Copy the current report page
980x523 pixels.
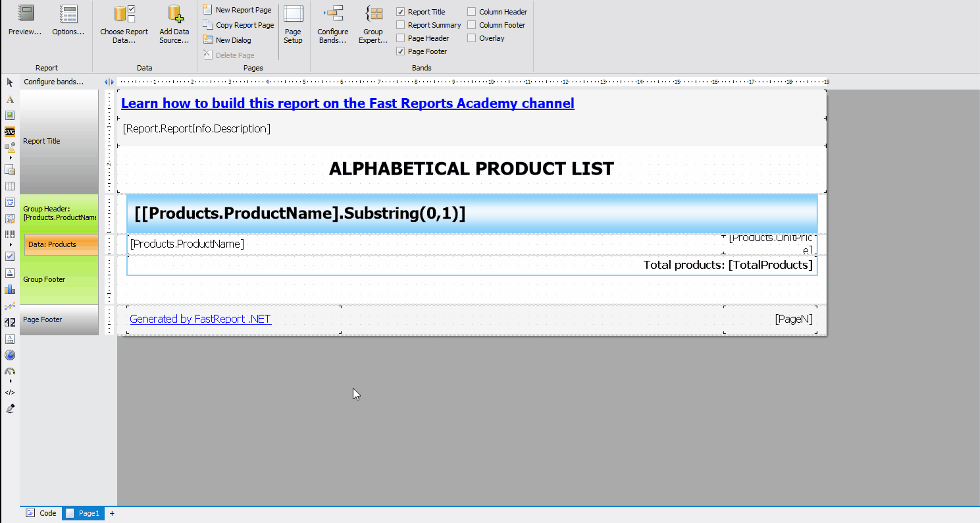(x=238, y=25)
